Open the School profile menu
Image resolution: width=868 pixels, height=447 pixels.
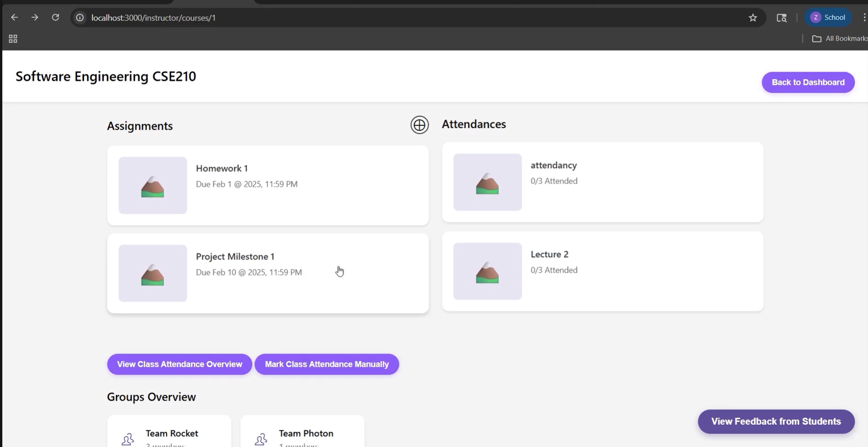[x=828, y=17]
